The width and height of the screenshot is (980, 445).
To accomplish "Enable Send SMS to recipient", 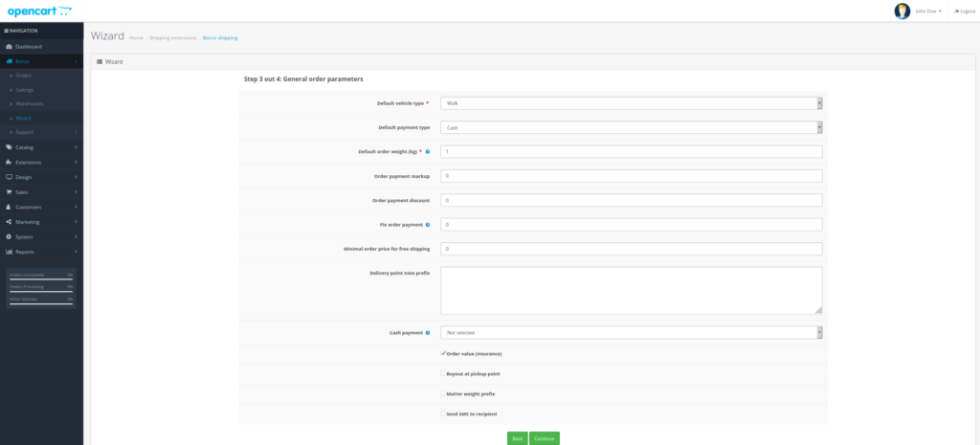I will coord(443,413).
